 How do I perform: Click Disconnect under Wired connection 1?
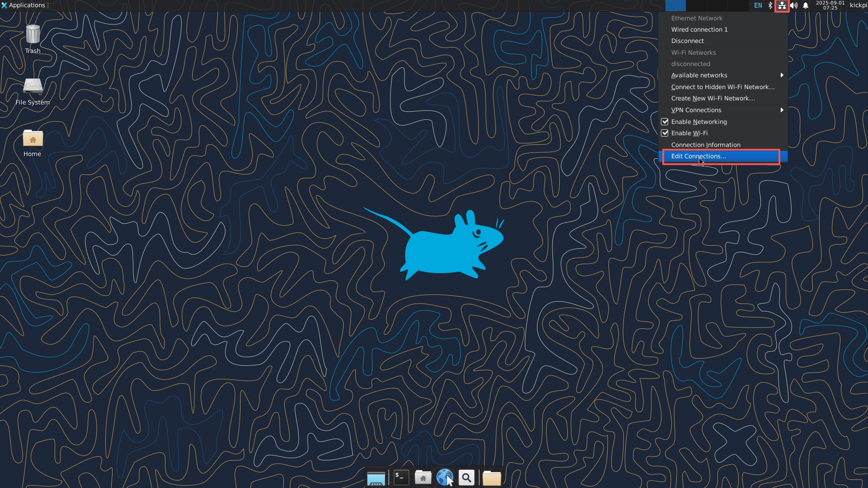(x=687, y=41)
